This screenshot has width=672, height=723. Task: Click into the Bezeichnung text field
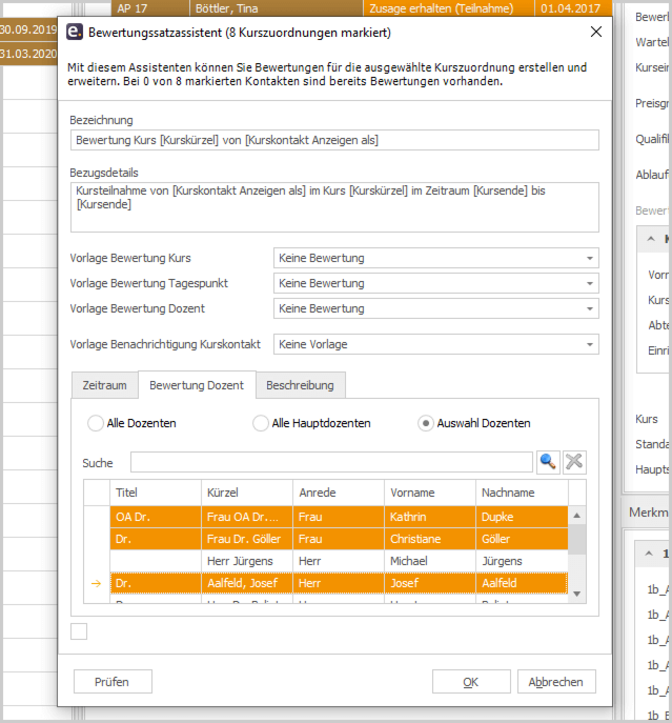(x=335, y=140)
